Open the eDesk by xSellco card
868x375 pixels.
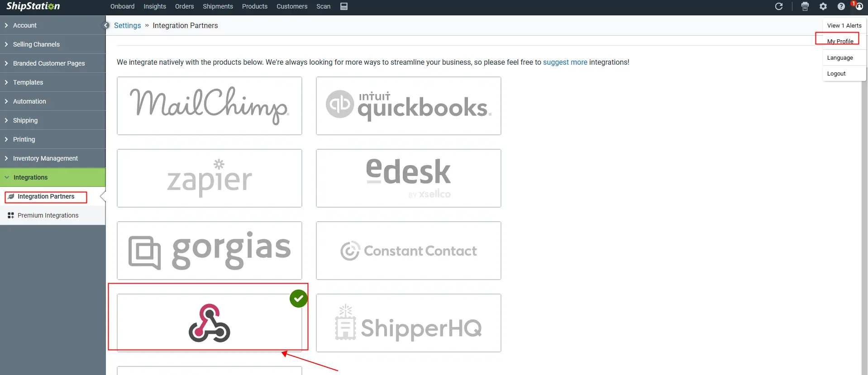(409, 178)
